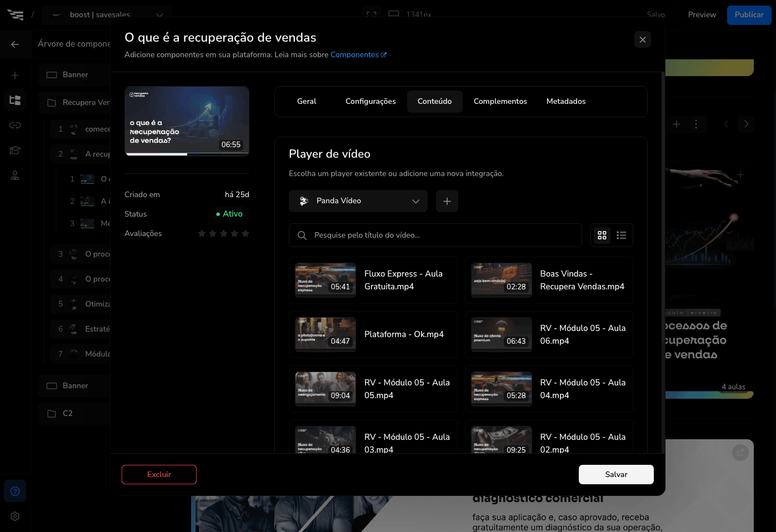Select tree item 7 'Módulo'
Screen dimensions: 776x532
pyautogui.click(x=81, y=354)
